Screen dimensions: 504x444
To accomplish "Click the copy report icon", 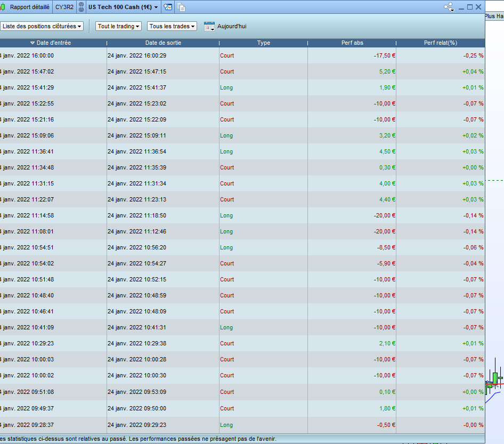I will point(181,7).
